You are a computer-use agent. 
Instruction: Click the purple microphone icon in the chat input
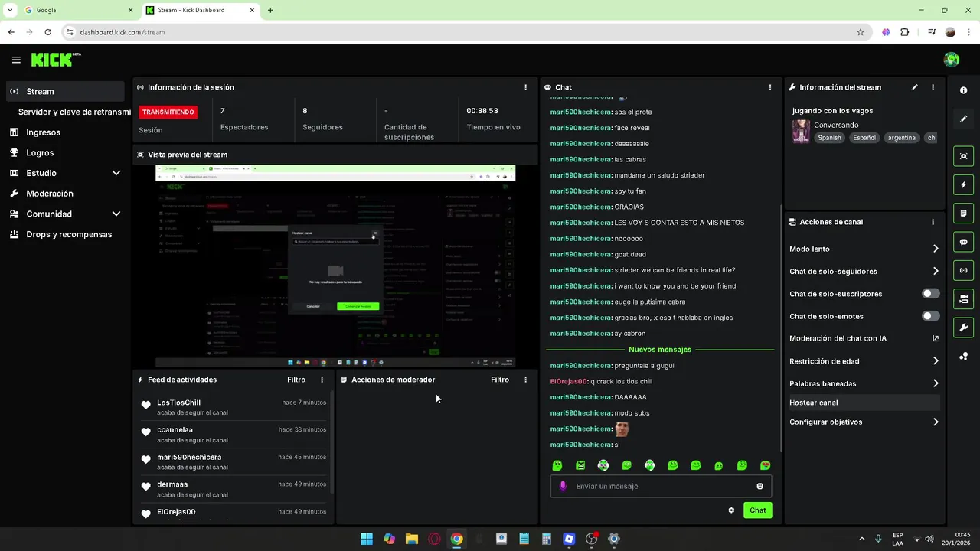563,486
